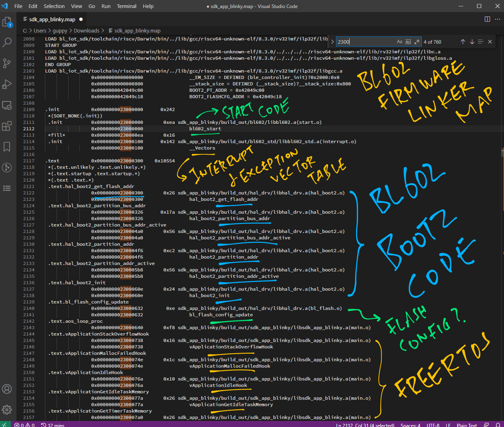Open the Explorer view in activity bar
The image size is (504, 427).
point(7,22)
